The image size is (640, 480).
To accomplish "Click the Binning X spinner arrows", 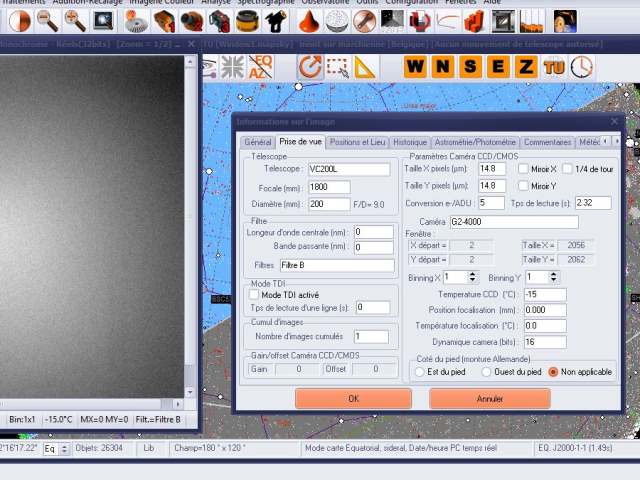I will (474, 277).
